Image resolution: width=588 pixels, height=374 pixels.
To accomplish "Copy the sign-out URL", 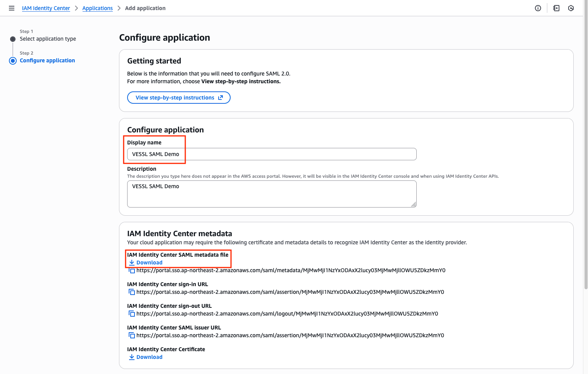I will coord(132,314).
